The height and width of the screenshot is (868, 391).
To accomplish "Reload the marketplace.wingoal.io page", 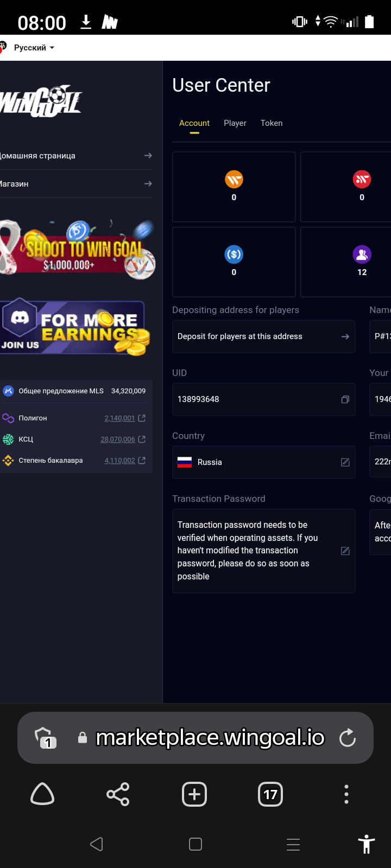I will (348, 738).
